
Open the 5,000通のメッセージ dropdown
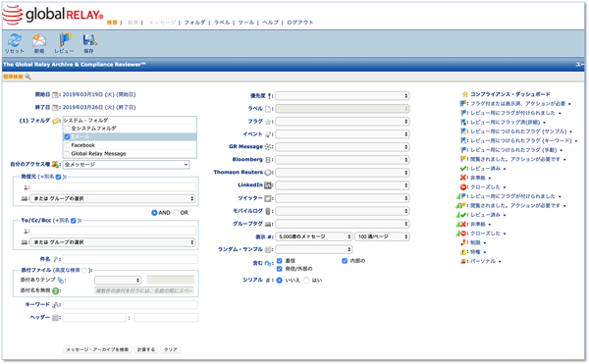pyautogui.click(x=314, y=236)
